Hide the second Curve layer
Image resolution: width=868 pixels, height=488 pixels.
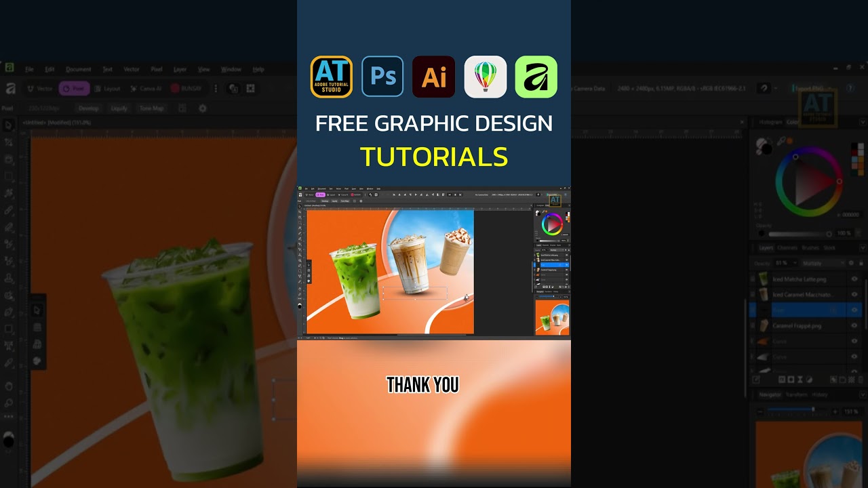click(x=854, y=357)
